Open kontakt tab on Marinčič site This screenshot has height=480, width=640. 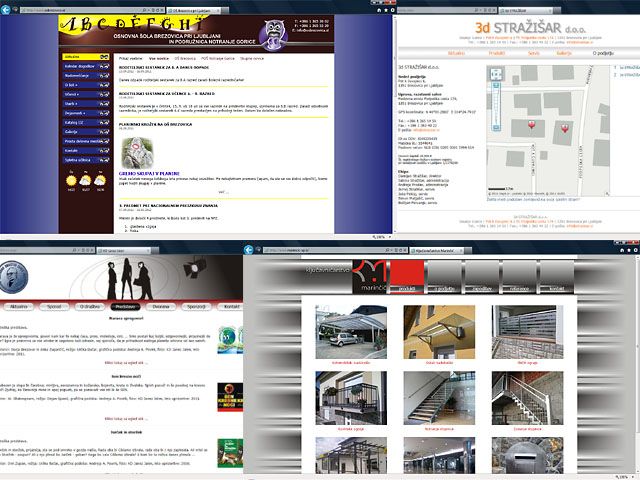(x=557, y=276)
